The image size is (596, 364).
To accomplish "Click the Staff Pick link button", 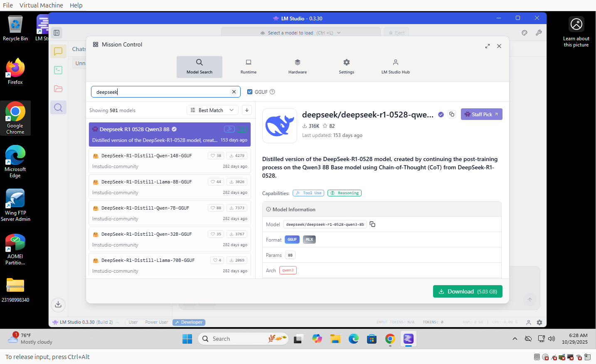I will point(481,114).
